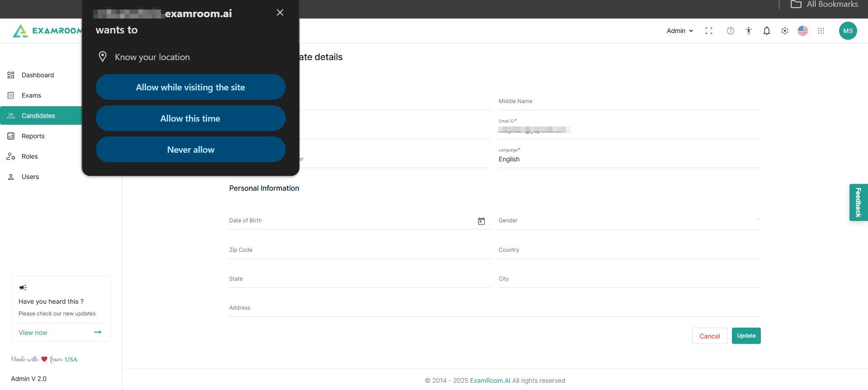Select Never allow location access
868x390 pixels.
pyautogui.click(x=190, y=150)
